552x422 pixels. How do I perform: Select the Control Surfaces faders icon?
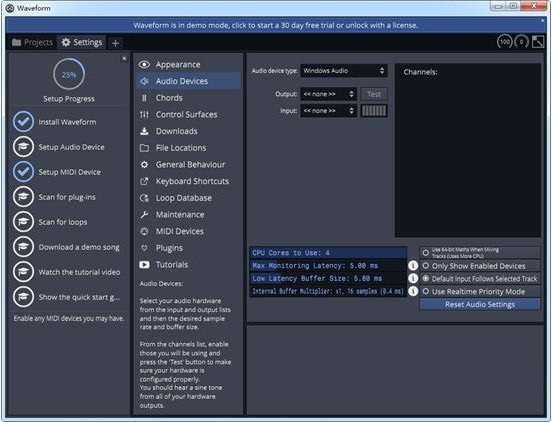pyautogui.click(x=144, y=115)
